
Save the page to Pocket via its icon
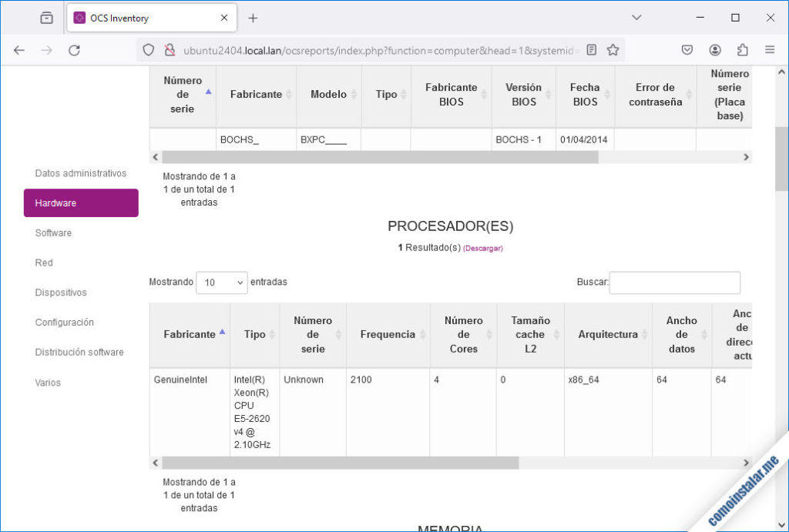click(687, 49)
